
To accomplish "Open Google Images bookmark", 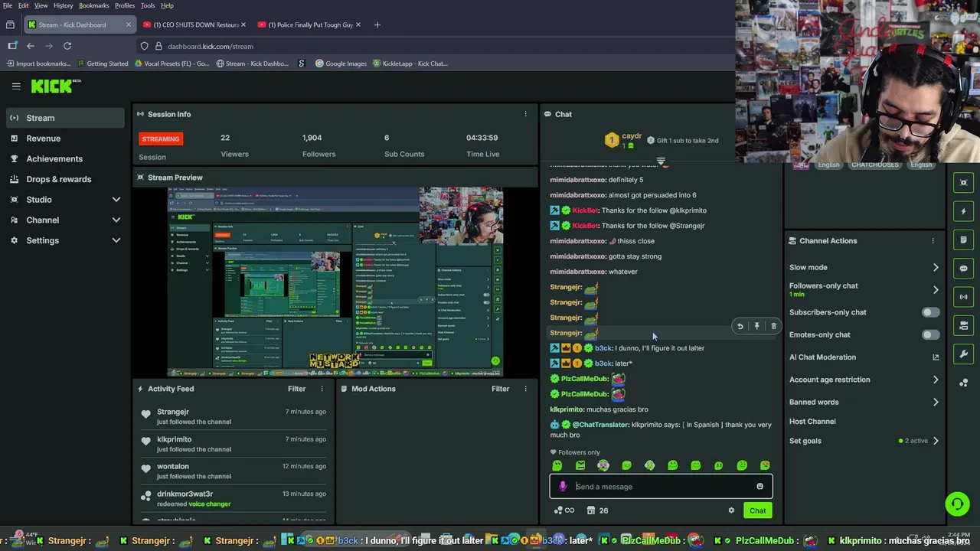I will coord(341,64).
